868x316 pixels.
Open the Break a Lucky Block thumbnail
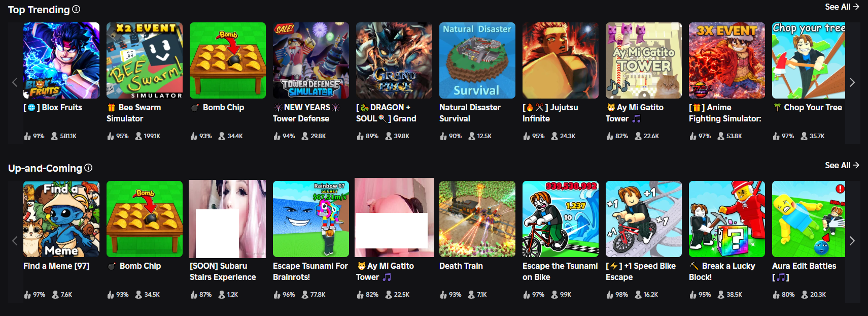pyautogui.click(x=727, y=219)
